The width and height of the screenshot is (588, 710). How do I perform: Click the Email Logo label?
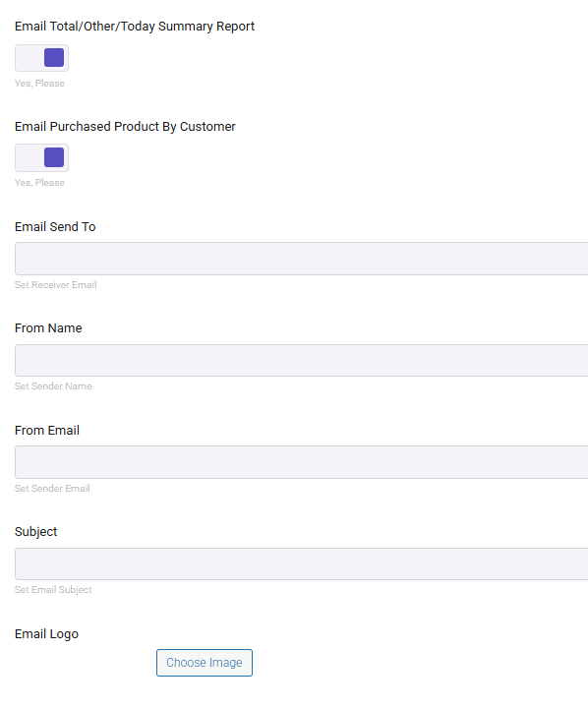pos(46,634)
